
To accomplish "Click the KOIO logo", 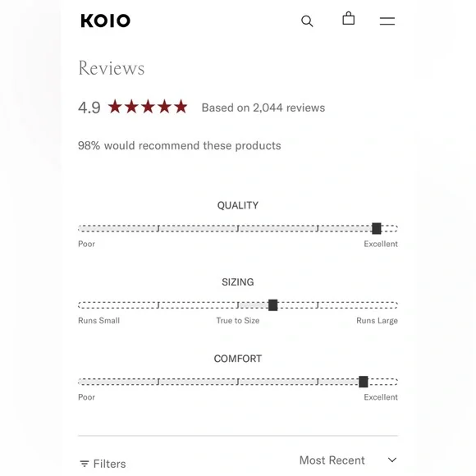I will 105,21.
